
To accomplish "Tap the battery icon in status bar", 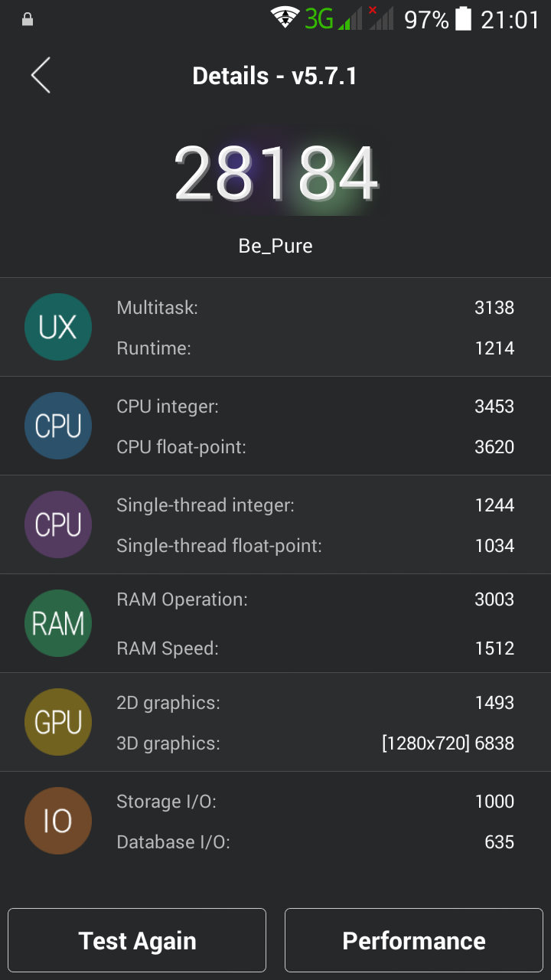I will [x=463, y=18].
